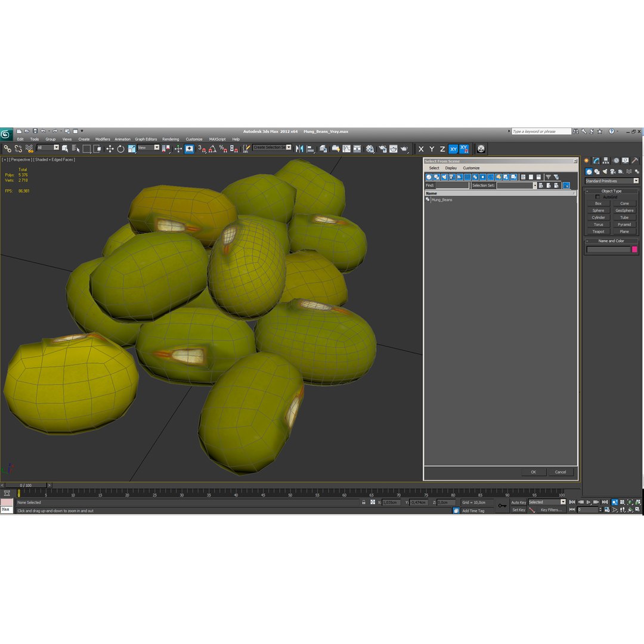Check the AutoGrid checkbox
Image resolution: width=644 pixels, height=644 pixels.
(x=597, y=197)
